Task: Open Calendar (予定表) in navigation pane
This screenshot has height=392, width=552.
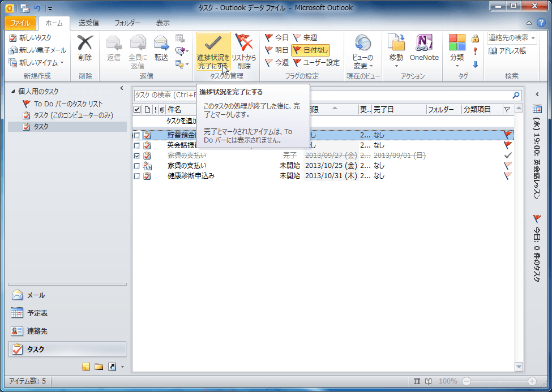Action: [x=67, y=313]
